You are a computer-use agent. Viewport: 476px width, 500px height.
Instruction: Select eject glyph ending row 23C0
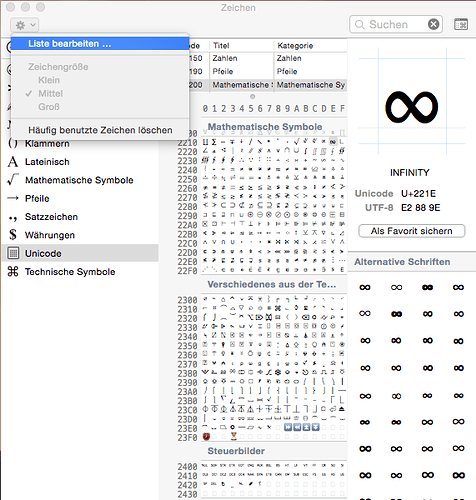pyautogui.click(x=342, y=409)
